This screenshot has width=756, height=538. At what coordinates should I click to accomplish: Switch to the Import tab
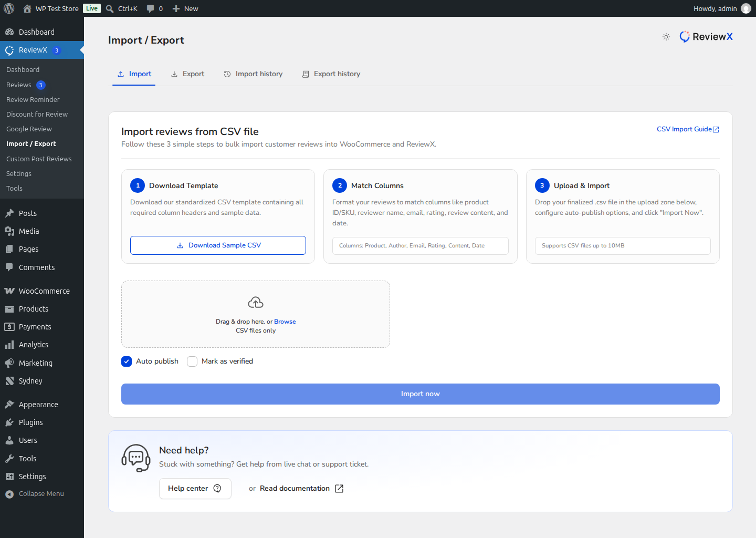134,74
